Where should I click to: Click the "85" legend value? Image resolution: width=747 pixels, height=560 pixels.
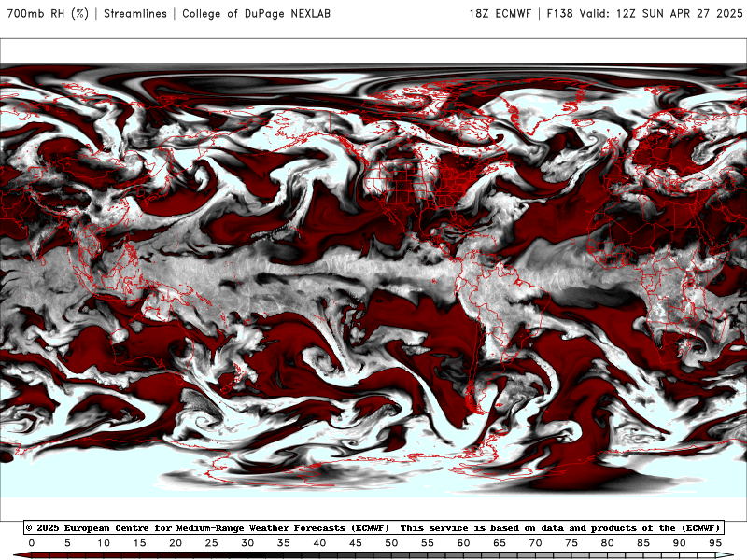coord(643,543)
